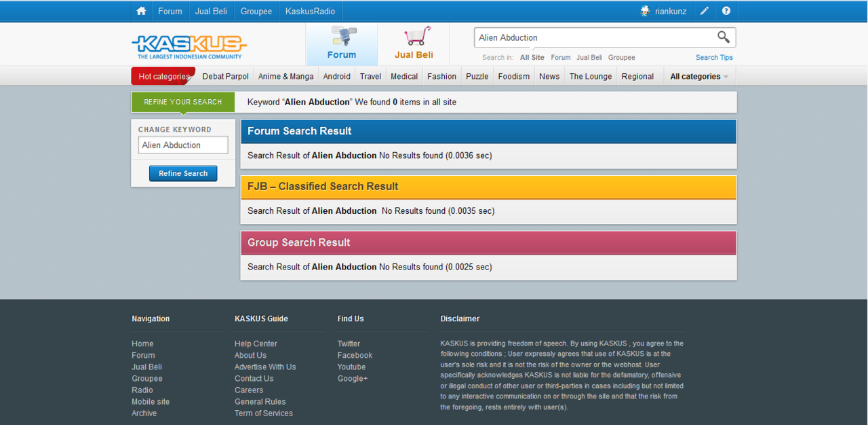Screen dimensions: 868x425
Task: Open the Term of Services link
Action: click(264, 413)
